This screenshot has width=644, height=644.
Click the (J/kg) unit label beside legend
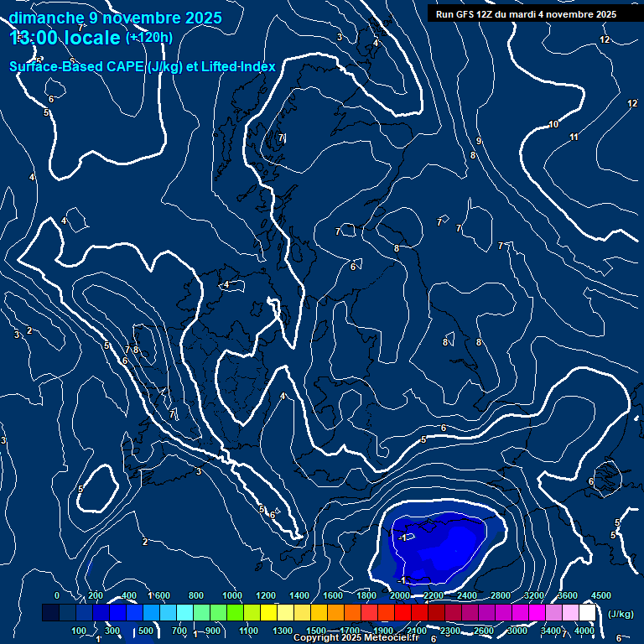[x=621, y=615]
